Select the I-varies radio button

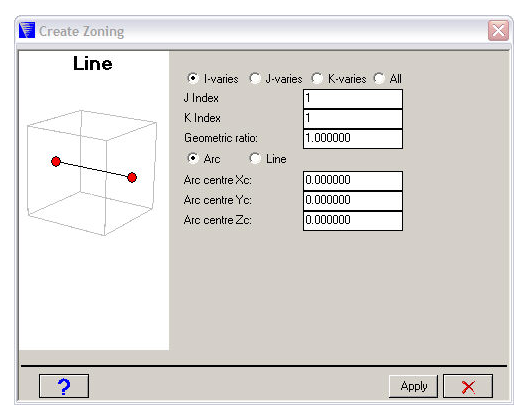click(193, 78)
